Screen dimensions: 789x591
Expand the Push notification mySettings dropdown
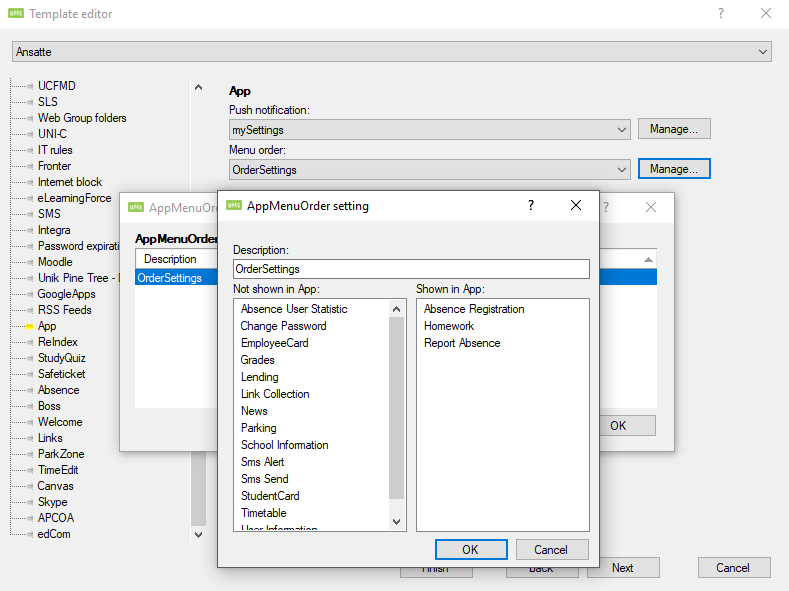click(622, 129)
